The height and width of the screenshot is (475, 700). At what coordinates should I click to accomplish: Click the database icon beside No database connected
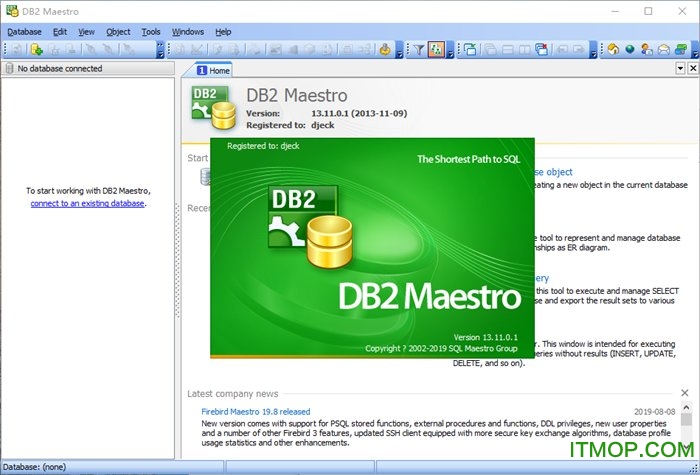tap(9, 68)
